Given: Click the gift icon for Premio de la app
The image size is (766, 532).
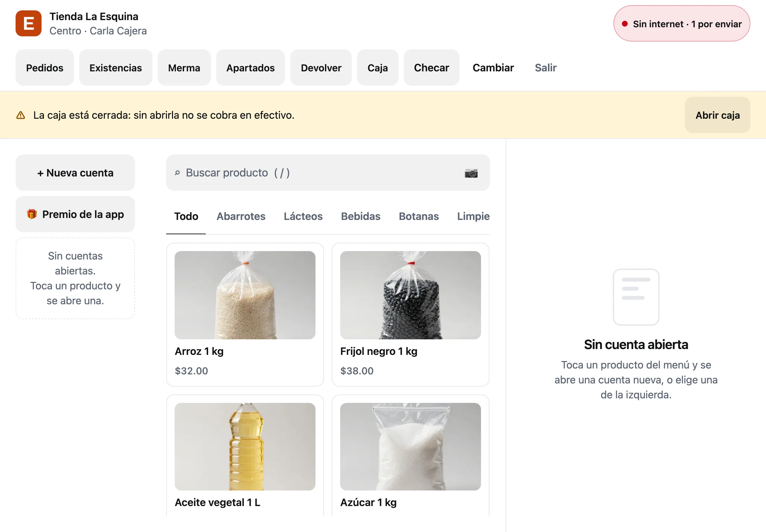Looking at the screenshot, I should 32,214.
